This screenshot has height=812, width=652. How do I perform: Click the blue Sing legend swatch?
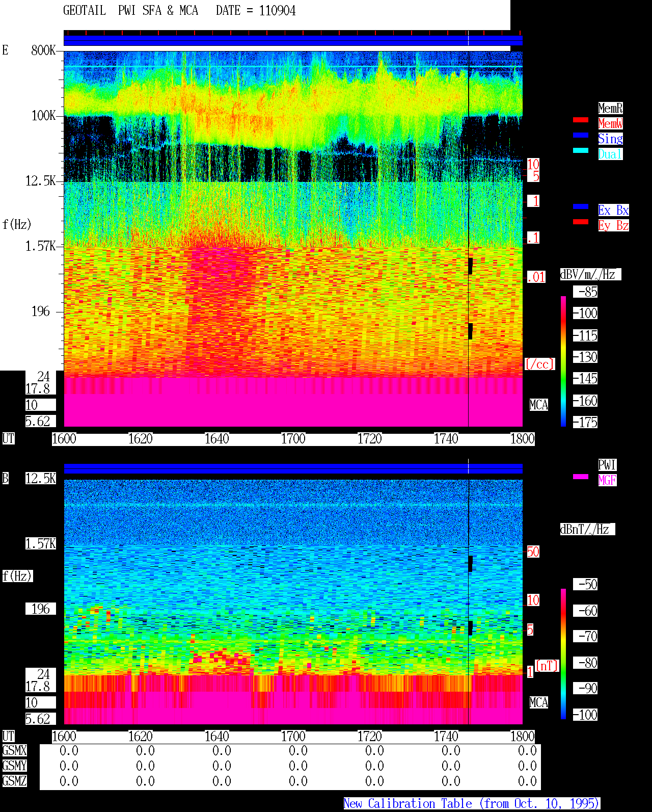click(581, 135)
